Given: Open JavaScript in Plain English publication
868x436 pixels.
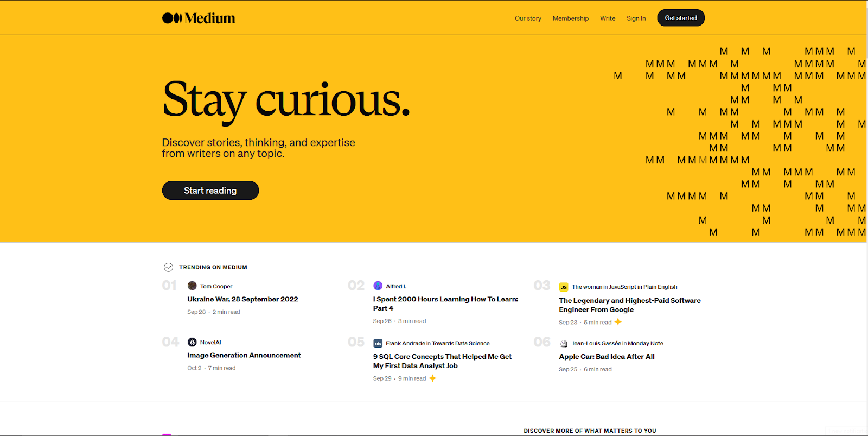Looking at the screenshot, I should (643, 287).
